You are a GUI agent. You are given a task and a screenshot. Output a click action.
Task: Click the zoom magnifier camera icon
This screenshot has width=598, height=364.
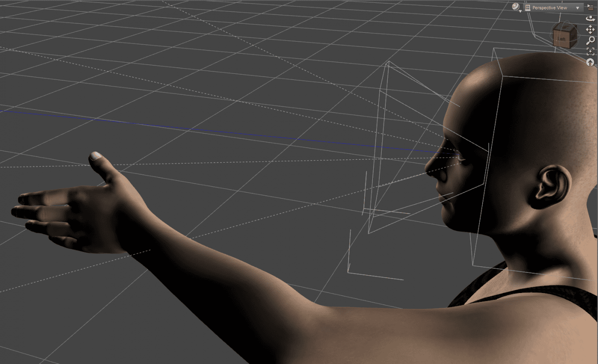coord(590,41)
